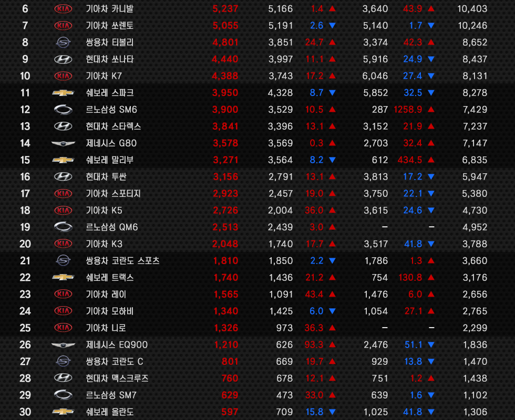
Task: Open the 기아차 K5 model link
Action: (x=104, y=211)
